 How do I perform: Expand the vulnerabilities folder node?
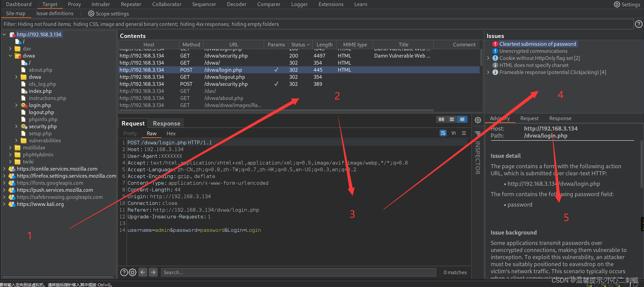click(x=16, y=141)
